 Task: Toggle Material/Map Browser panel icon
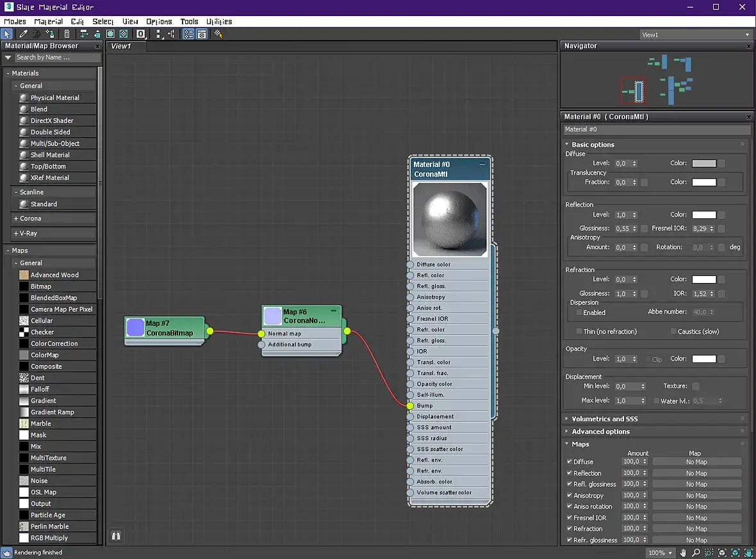tap(188, 34)
